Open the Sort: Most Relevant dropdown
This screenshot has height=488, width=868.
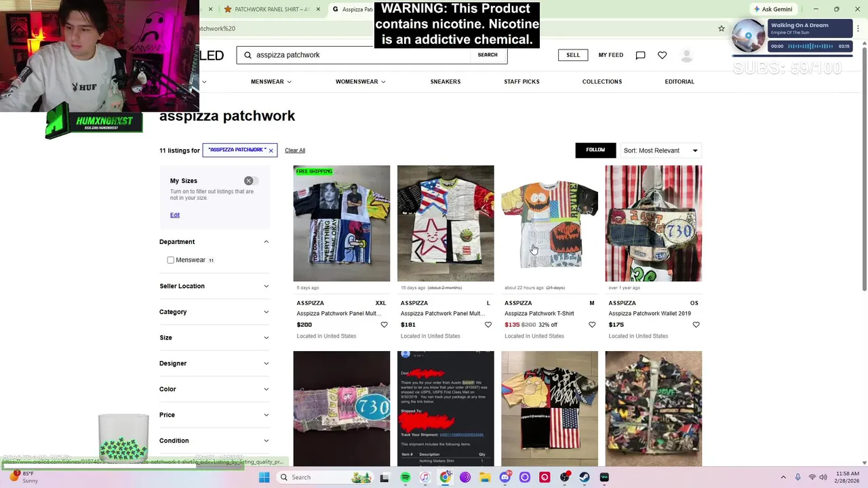point(660,150)
